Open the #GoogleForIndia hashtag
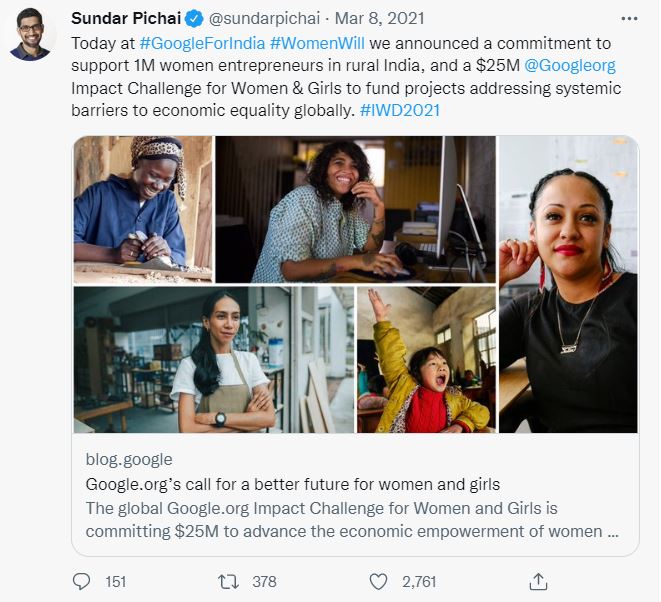661x602 pixels. point(202,45)
